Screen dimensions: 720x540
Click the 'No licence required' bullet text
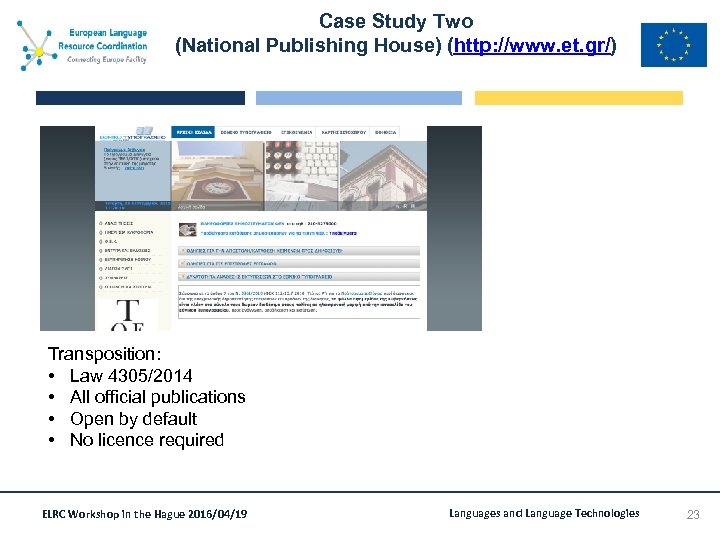pos(146,440)
